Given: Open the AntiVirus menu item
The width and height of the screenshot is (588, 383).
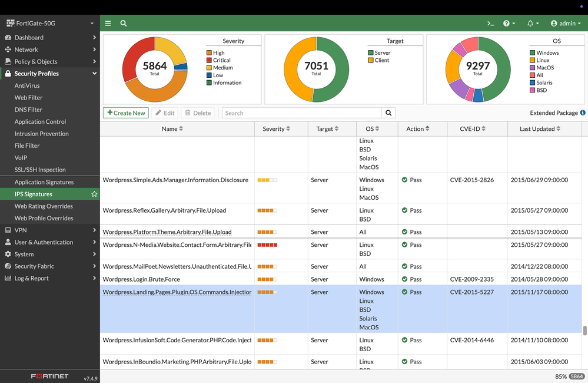Looking at the screenshot, I should tap(27, 86).
